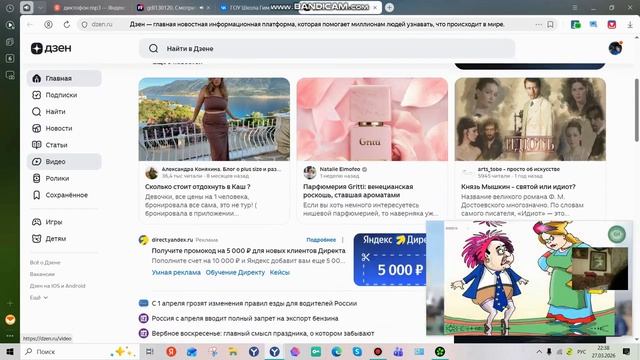The width and height of the screenshot is (640, 360).
Task: Open the taskbar clock and date
Action: click(x=603, y=351)
